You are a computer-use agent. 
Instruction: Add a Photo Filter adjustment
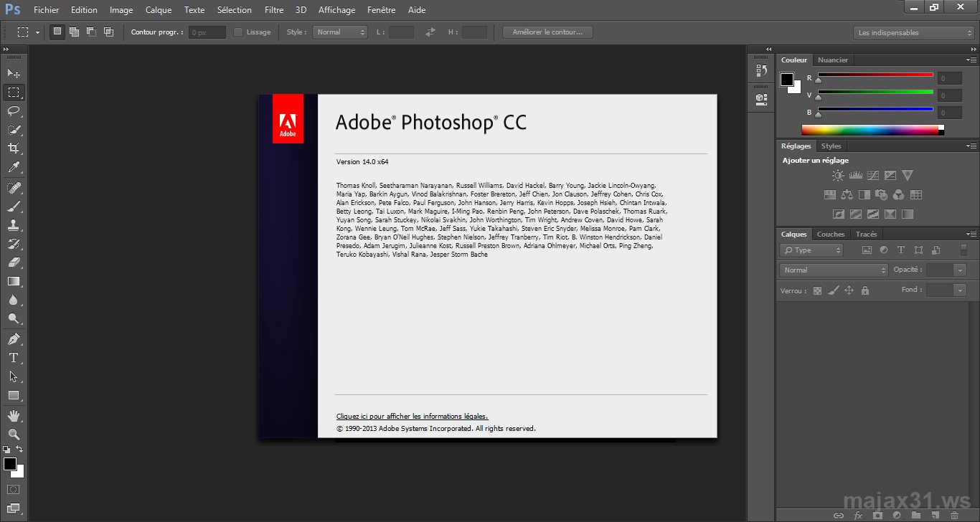(881, 194)
